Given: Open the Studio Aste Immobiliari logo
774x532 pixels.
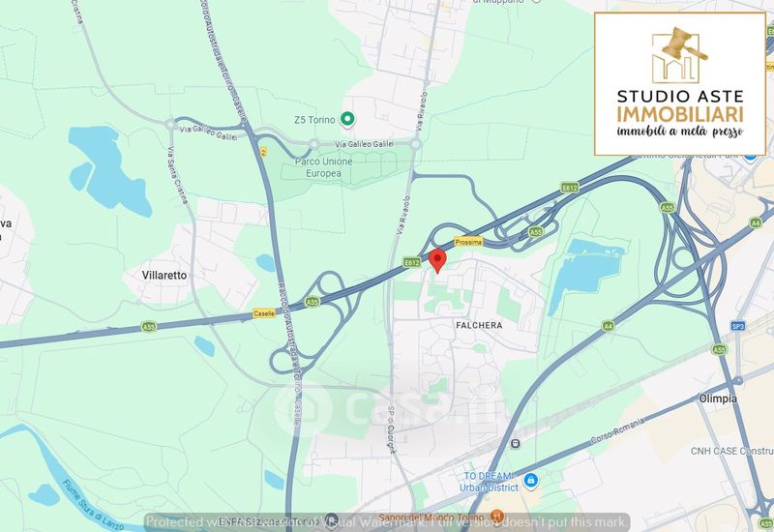Looking at the screenshot, I should 680,84.
